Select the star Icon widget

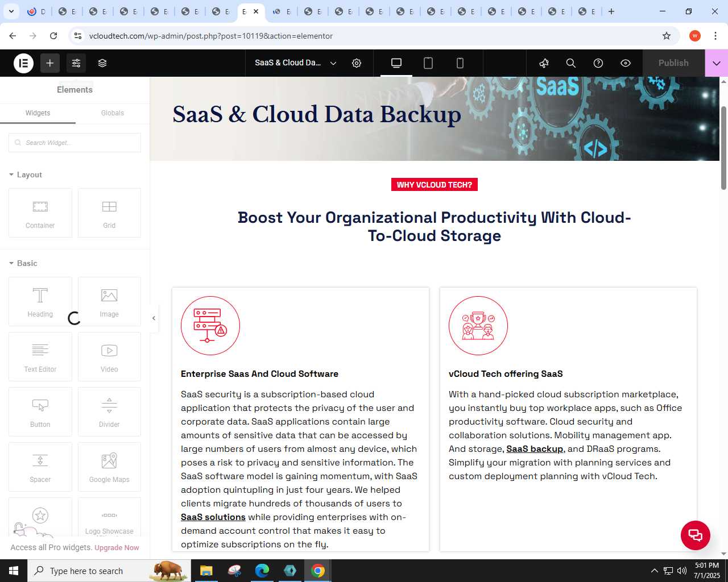coord(40,517)
